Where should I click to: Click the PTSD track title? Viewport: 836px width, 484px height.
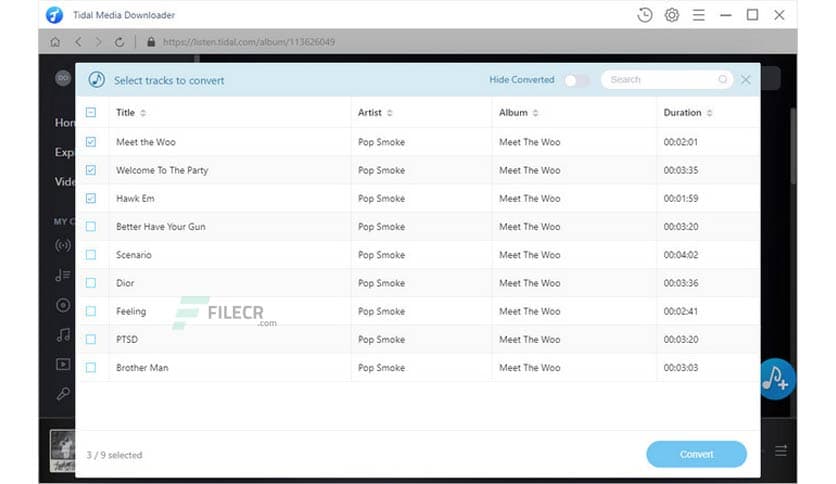pos(127,340)
